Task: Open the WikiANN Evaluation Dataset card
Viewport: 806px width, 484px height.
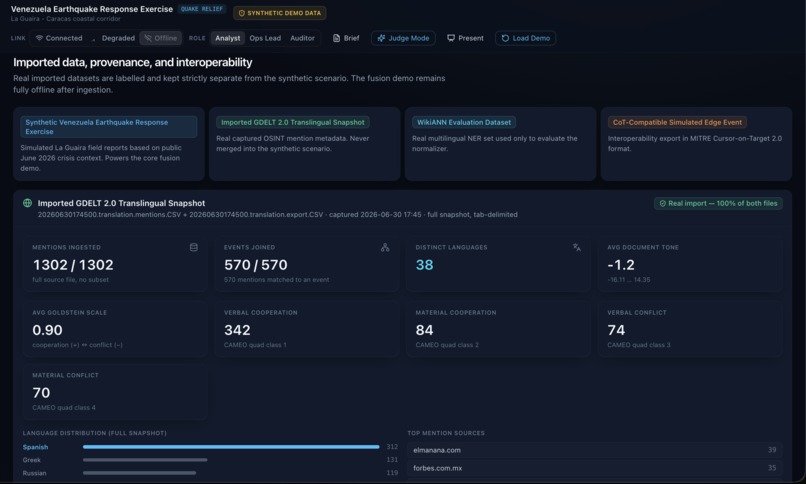Action: [x=500, y=144]
